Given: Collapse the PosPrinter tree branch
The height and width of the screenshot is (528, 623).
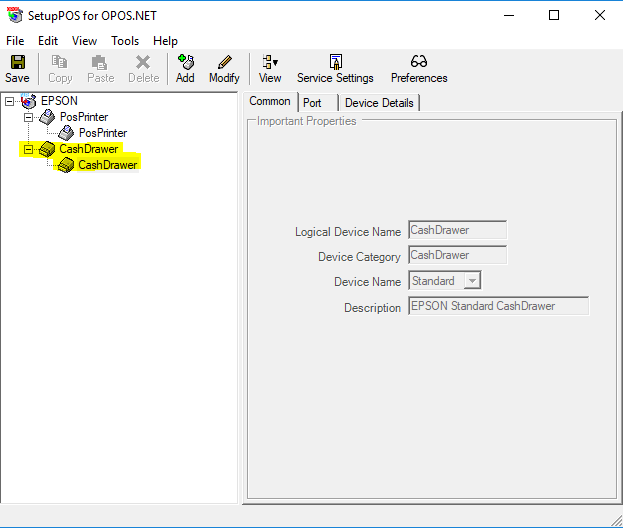Looking at the screenshot, I should 28,118.
